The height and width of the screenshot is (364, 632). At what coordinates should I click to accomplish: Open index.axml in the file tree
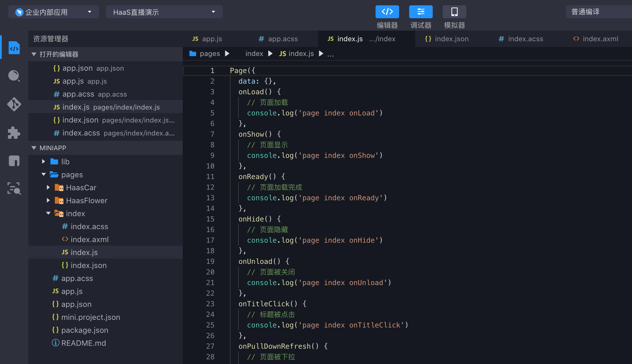pos(89,239)
